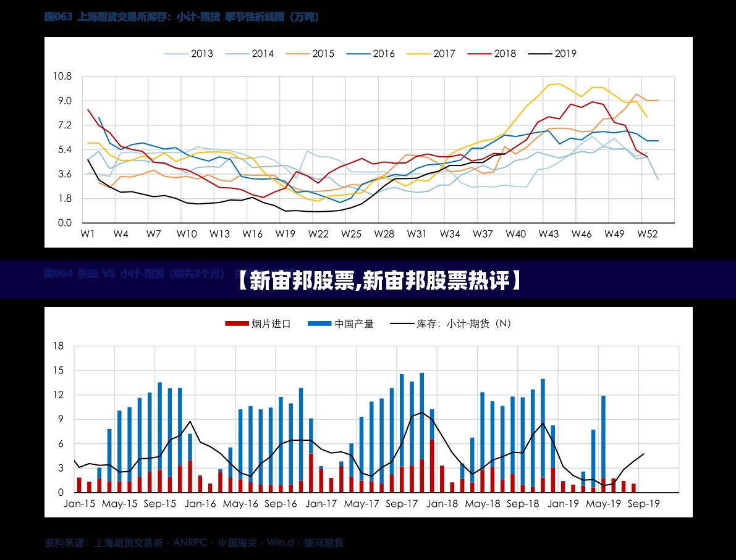The width and height of the screenshot is (736, 560).
Task: Click the 10.8 y-axis value
Action: [x=62, y=76]
